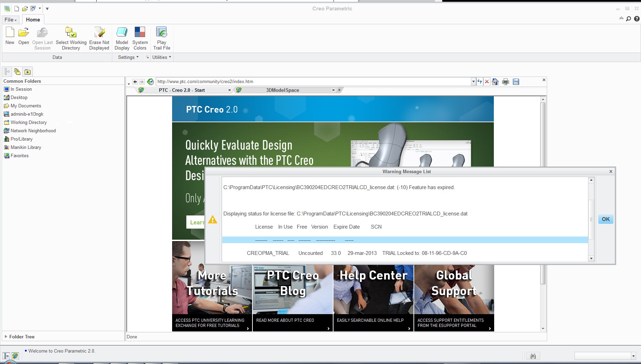Open the File menu
This screenshot has height=364, width=641.
click(10, 20)
